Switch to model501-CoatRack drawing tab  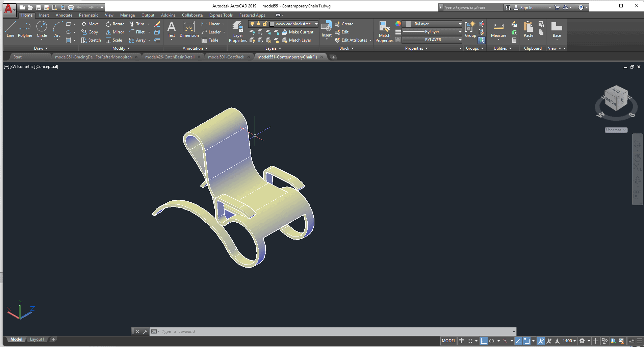[226, 57]
